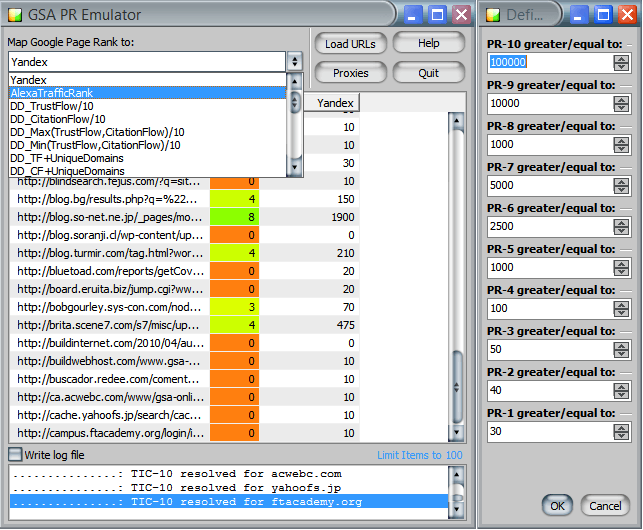Open the Proxies settings button
The width and height of the screenshot is (643, 530).
350,73
